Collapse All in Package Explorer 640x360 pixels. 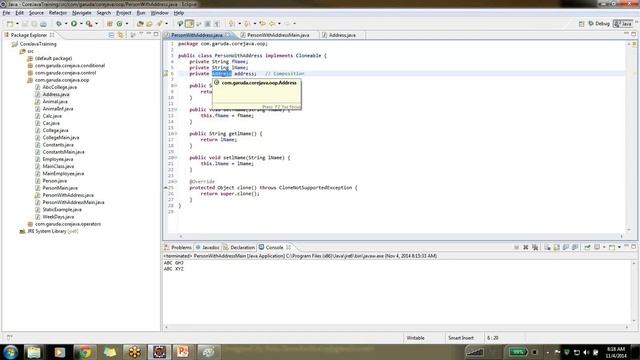tap(111, 35)
